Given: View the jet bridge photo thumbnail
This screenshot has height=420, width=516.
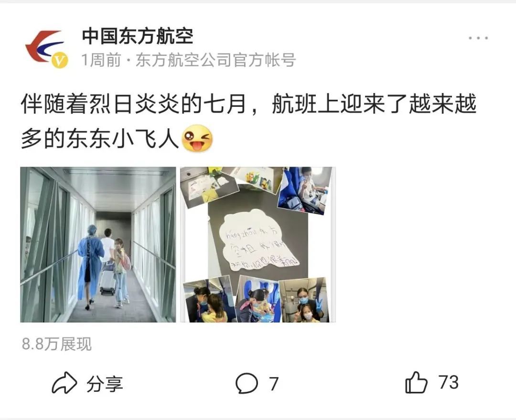Looking at the screenshot, I should pyautogui.click(x=98, y=244).
